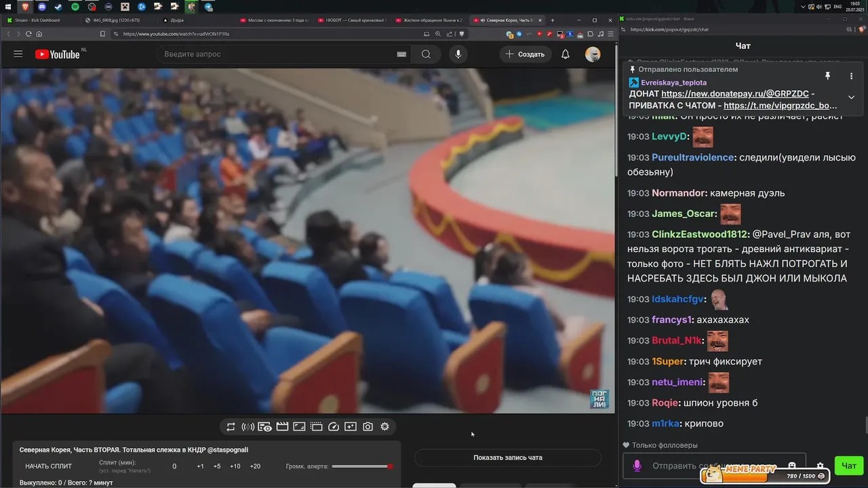
Task: Open a new browser tab with the plus button
Action: [x=553, y=20]
